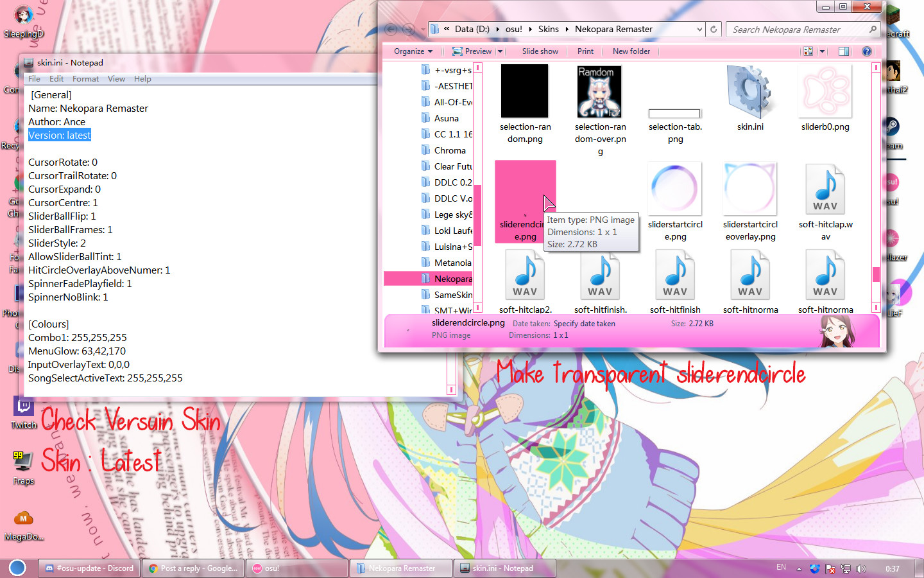This screenshot has width=924, height=578.
Task: Open Notepad Edit menu
Action: tap(56, 79)
